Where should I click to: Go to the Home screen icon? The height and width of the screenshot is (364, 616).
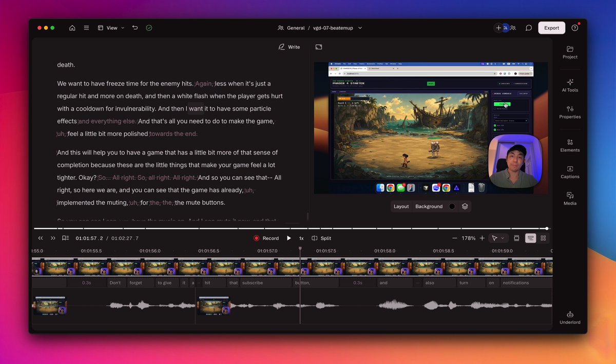(x=72, y=28)
